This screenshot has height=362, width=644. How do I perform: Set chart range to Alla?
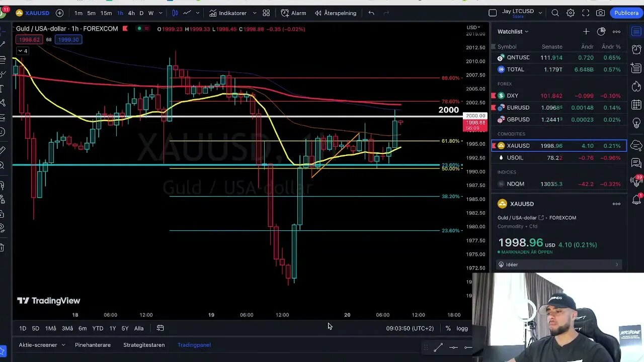(139, 328)
